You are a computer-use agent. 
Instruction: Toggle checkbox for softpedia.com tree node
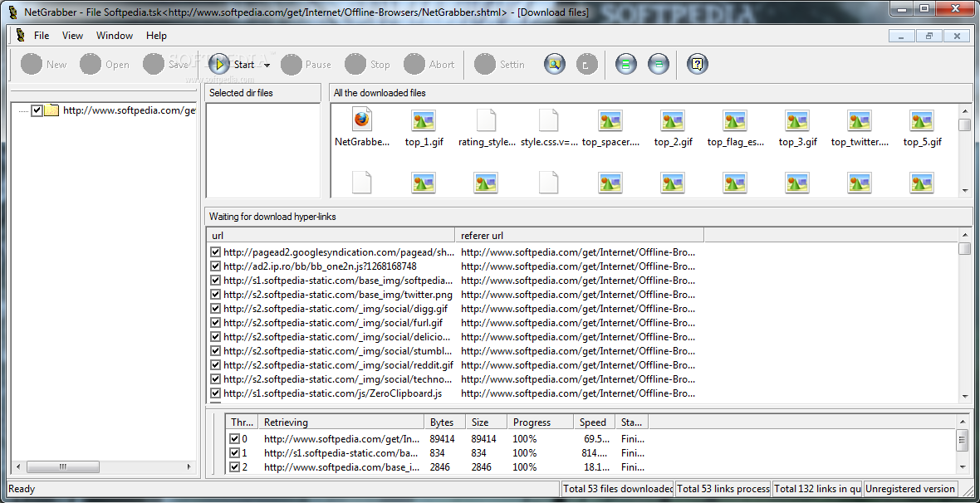[x=37, y=110]
